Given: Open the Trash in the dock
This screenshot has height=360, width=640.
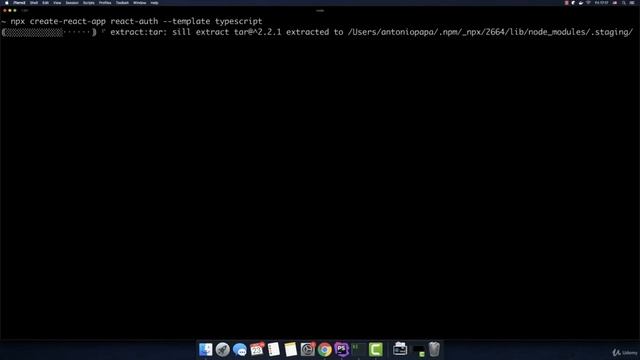Looking at the screenshot, I should click(434, 349).
